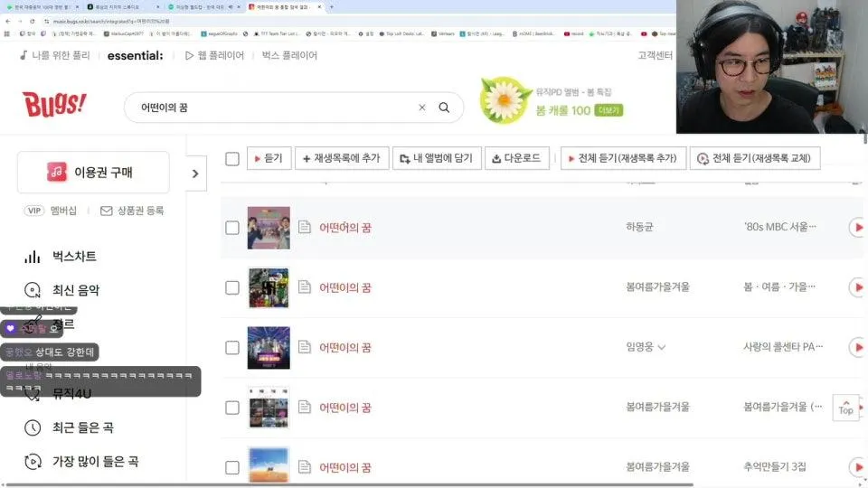Click browser reload icon
Viewport: 868px width, 488px height.
click(x=33, y=21)
